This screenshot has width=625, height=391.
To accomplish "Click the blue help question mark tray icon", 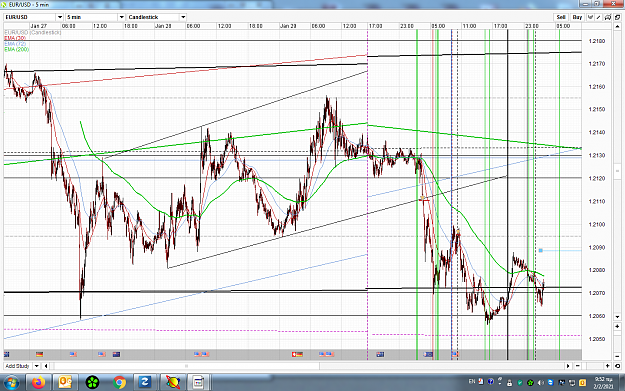I will [490, 381].
